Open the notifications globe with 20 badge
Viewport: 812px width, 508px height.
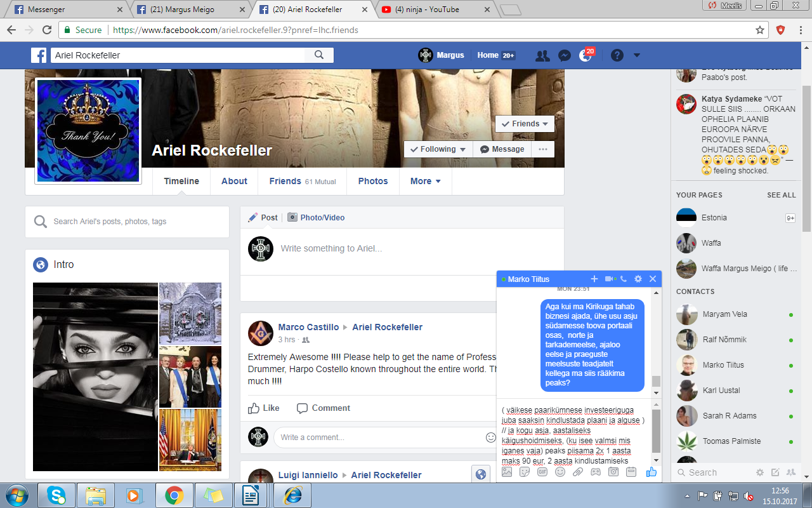pyautogui.click(x=586, y=55)
